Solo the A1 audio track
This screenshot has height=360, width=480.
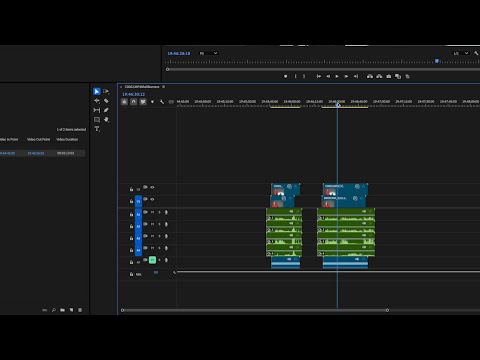(159, 212)
